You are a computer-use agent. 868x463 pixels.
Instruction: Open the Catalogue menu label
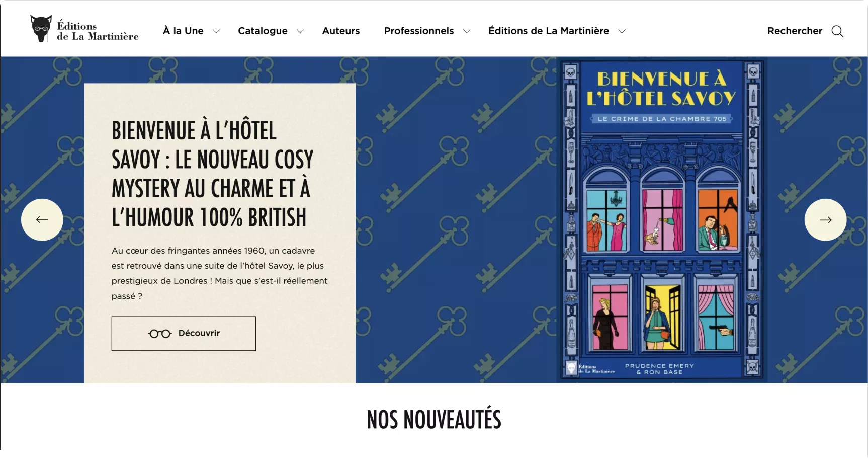point(263,31)
